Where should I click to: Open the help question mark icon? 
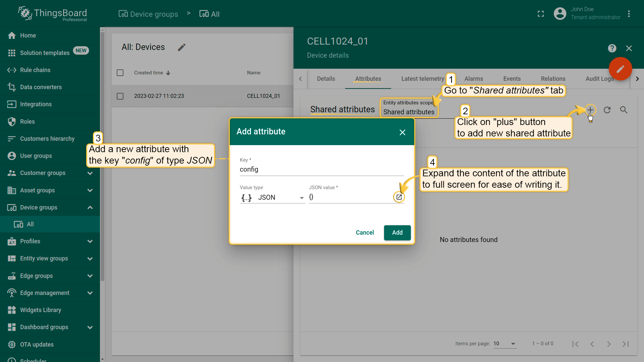pyautogui.click(x=612, y=48)
